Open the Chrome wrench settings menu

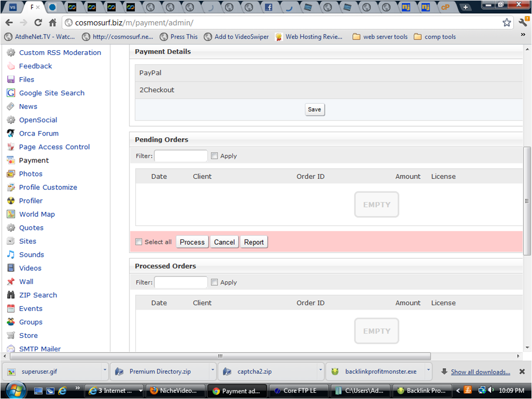click(522, 23)
